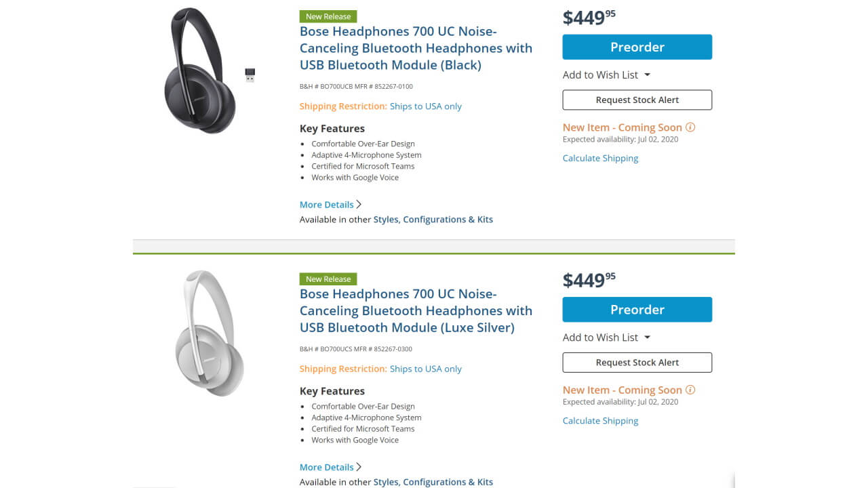The image size is (868, 488).
Task: Open black Bose Headphones 700 product image
Action: point(199,70)
